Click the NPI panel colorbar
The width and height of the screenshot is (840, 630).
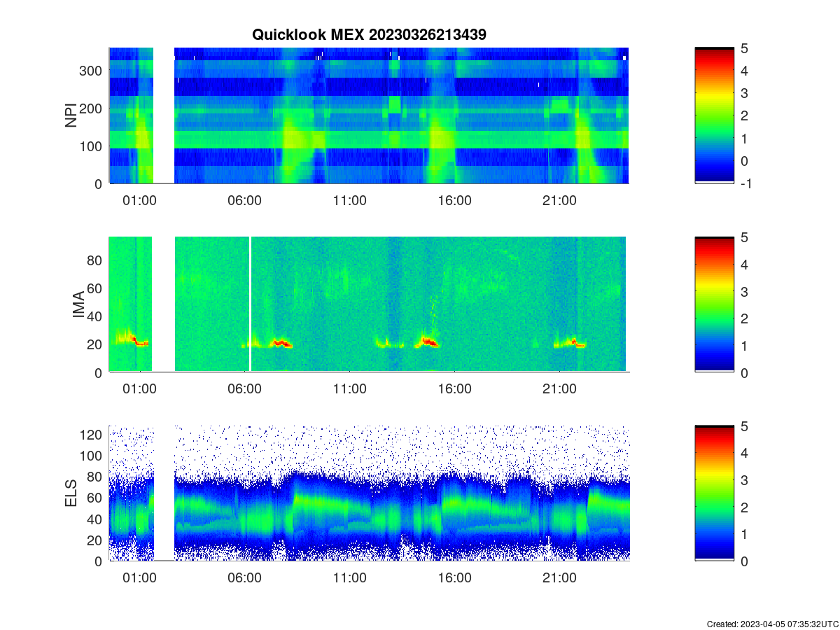tap(715, 115)
